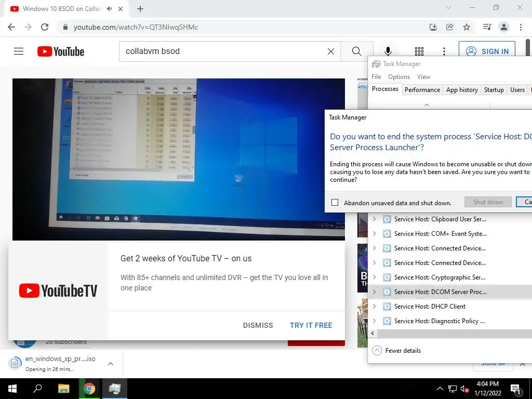Click the Chrome address bar URL
The image size is (532, 399).
136,27
